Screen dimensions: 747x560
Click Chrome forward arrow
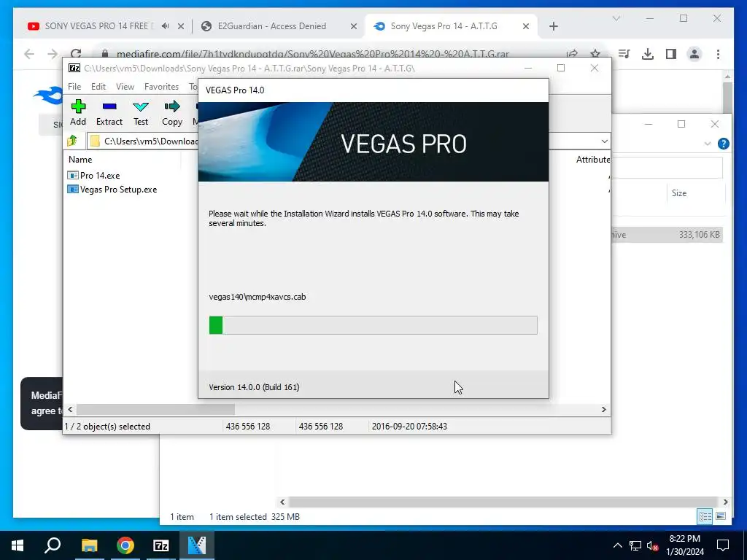53,54
